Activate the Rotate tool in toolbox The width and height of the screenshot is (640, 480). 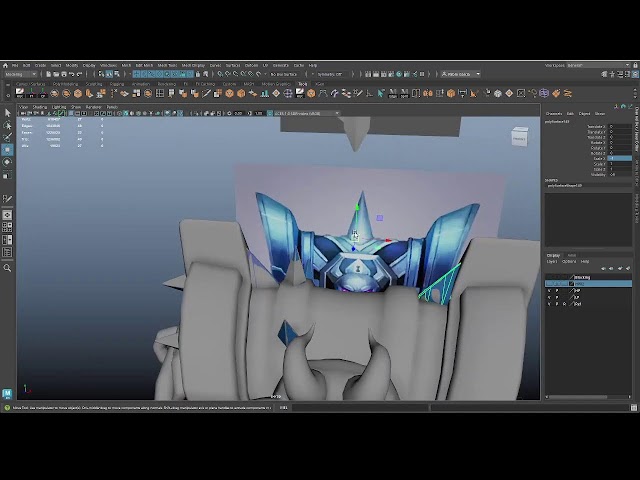[7, 162]
